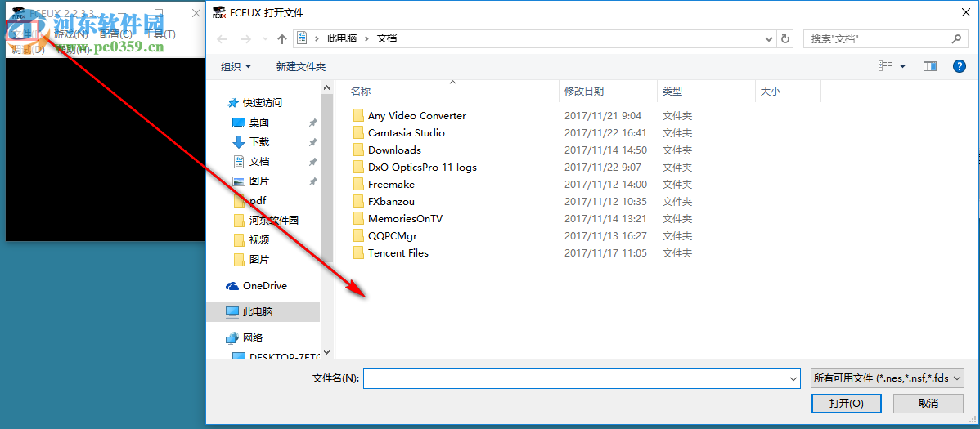Open 工具(T) menu in FCEUX window
Image resolution: width=980 pixels, height=429 pixels.
(160, 34)
